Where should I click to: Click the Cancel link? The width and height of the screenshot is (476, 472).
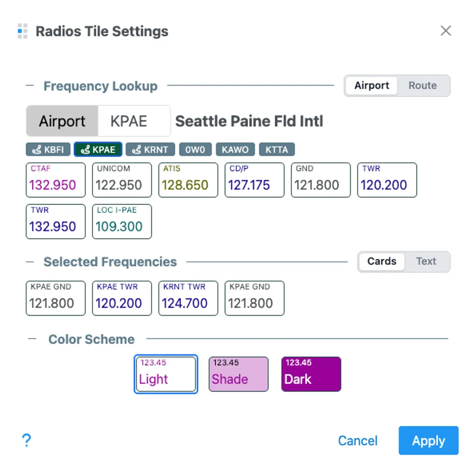(357, 441)
